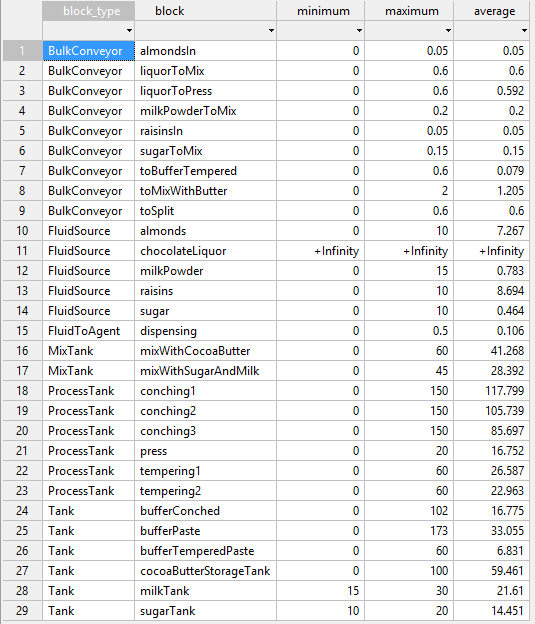Select row number 11 header
Image resolution: width=535 pixels, height=624 pixels.
click(22, 251)
